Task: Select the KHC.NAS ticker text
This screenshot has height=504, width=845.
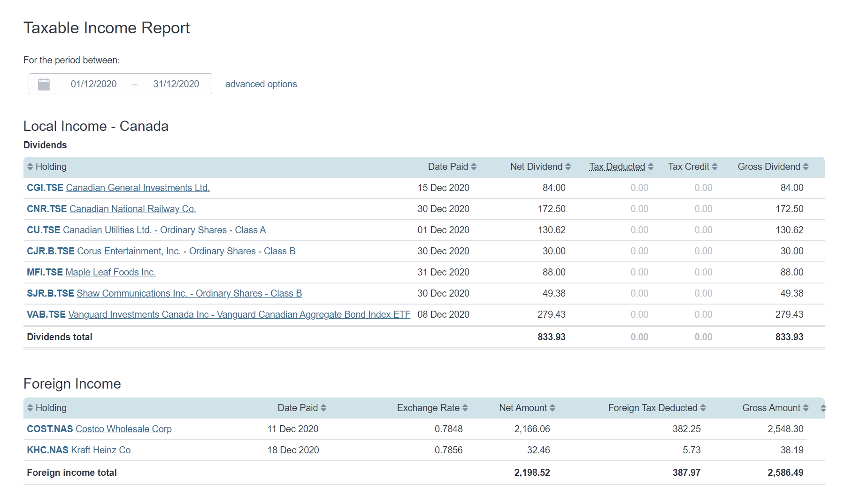Action: [47, 450]
